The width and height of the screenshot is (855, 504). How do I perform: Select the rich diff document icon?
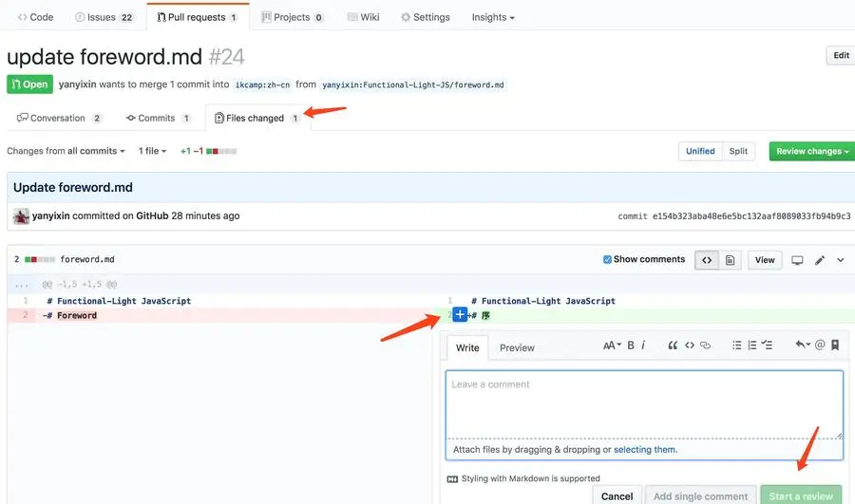[x=730, y=260]
